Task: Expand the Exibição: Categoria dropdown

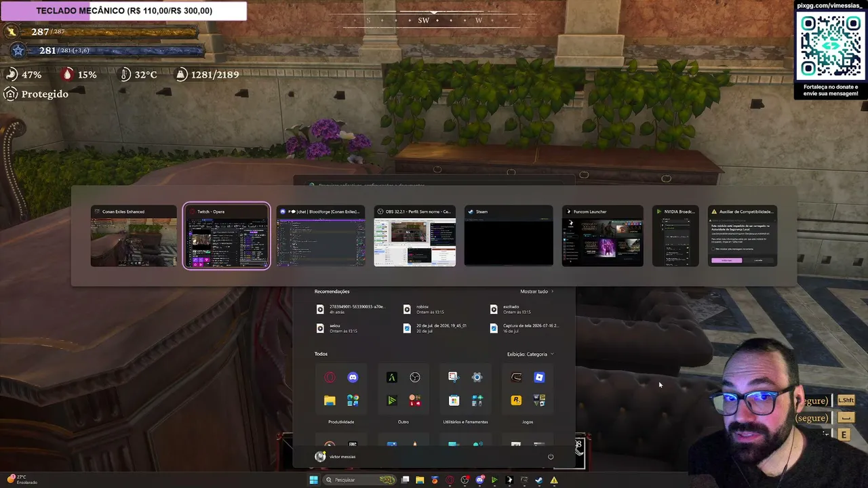Action: point(530,354)
